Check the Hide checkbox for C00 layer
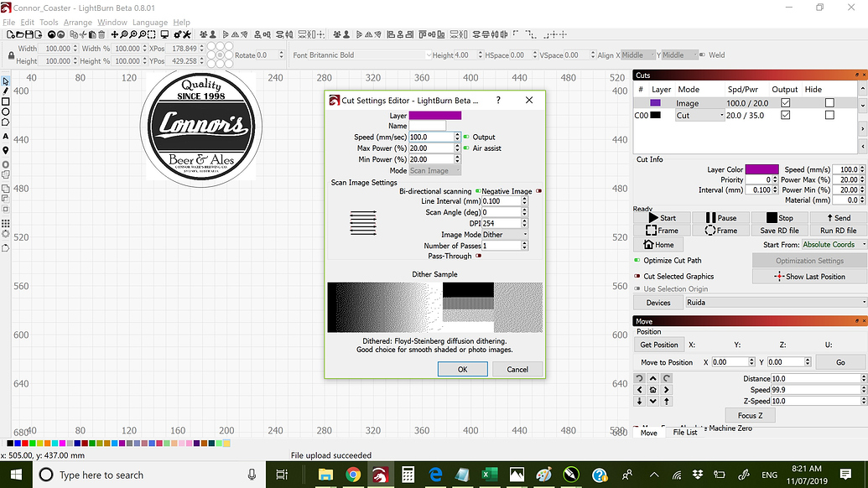Image resolution: width=868 pixels, height=488 pixels. (x=829, y=115)
